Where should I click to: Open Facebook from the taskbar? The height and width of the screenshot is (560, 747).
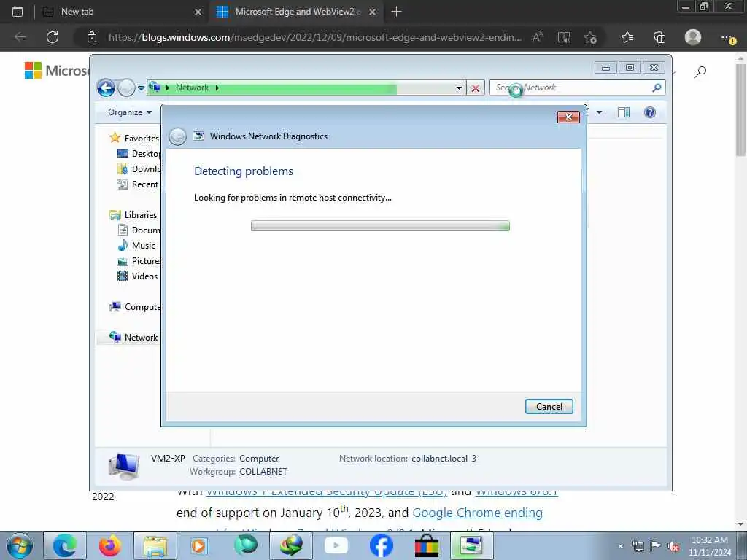tap(381, 545)
